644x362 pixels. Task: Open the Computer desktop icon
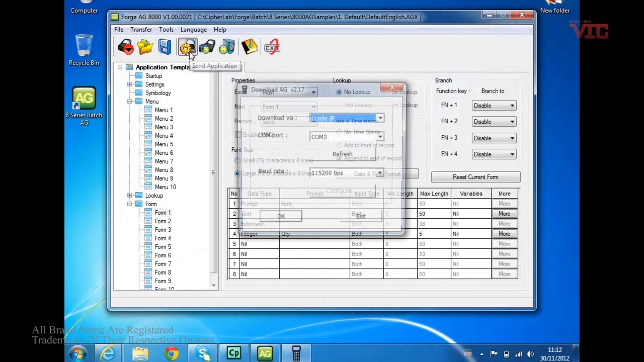click(x=84, y=7)
